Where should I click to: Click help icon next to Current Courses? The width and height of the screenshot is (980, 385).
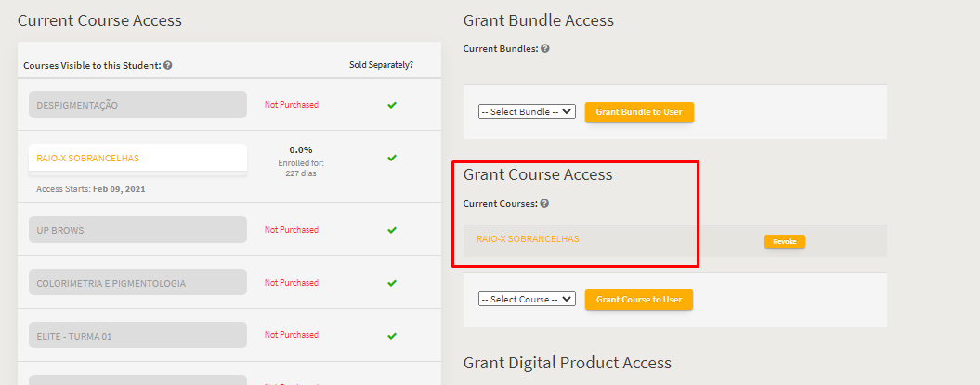(545, 203)
